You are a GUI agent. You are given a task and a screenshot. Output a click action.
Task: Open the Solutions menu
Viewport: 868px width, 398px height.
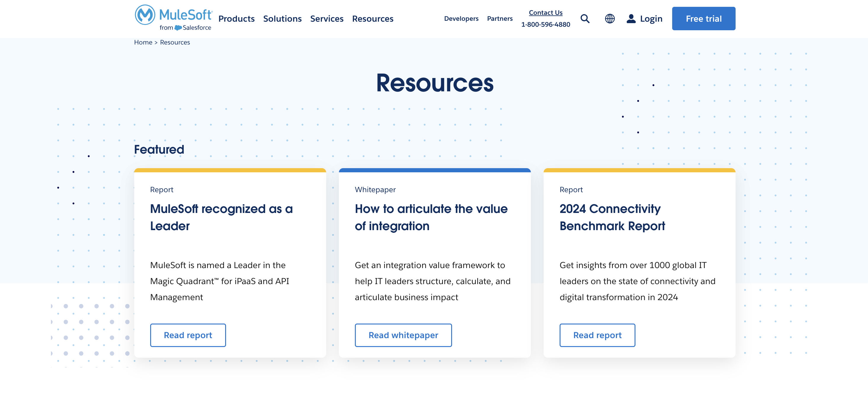[x=282, y=19]
